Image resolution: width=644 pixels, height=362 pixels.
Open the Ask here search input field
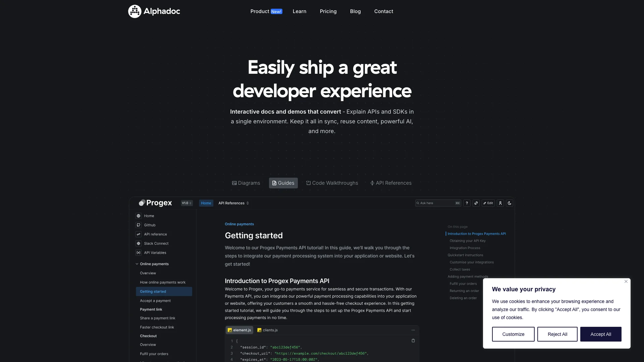[437, 203]
